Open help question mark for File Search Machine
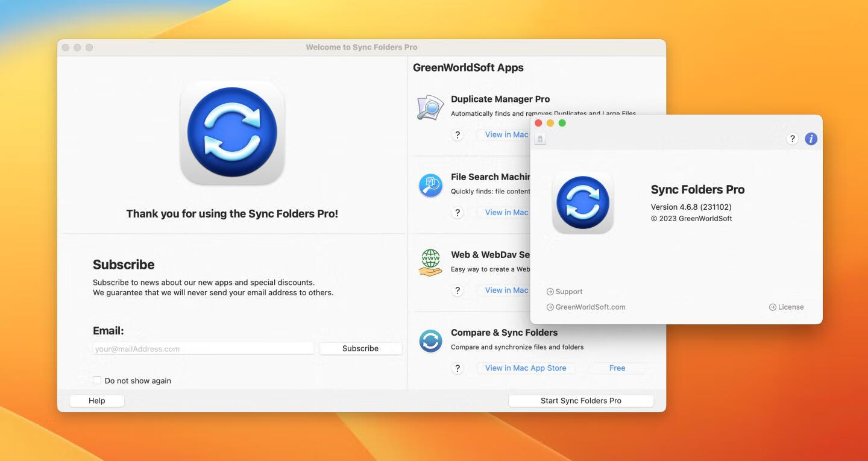The image size is (868, 461). tap(458, 213)
